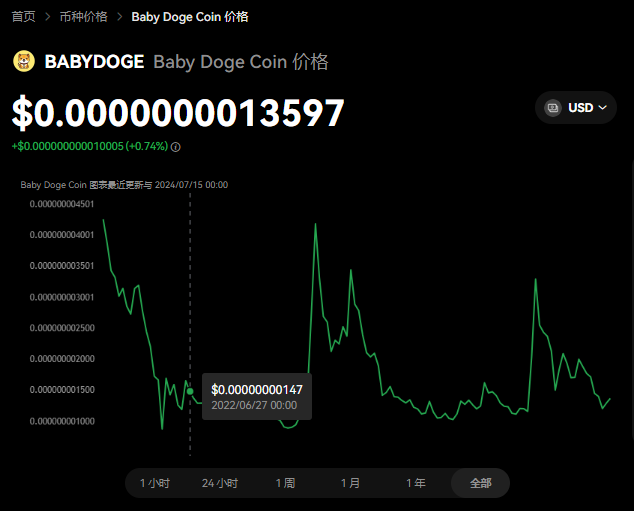
Task: Show the 1年 price history
Action: [415, 483]
